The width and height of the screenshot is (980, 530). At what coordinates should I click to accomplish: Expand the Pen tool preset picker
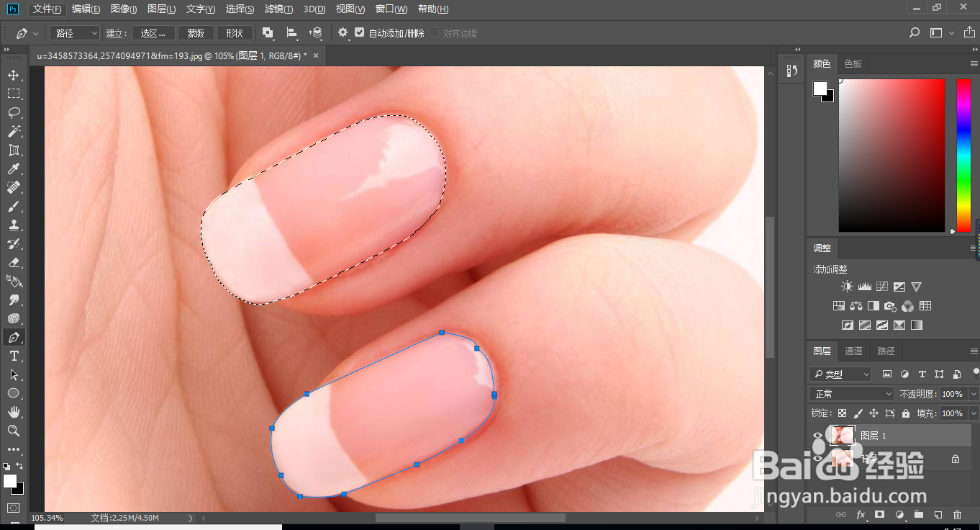tap(36, 34)
